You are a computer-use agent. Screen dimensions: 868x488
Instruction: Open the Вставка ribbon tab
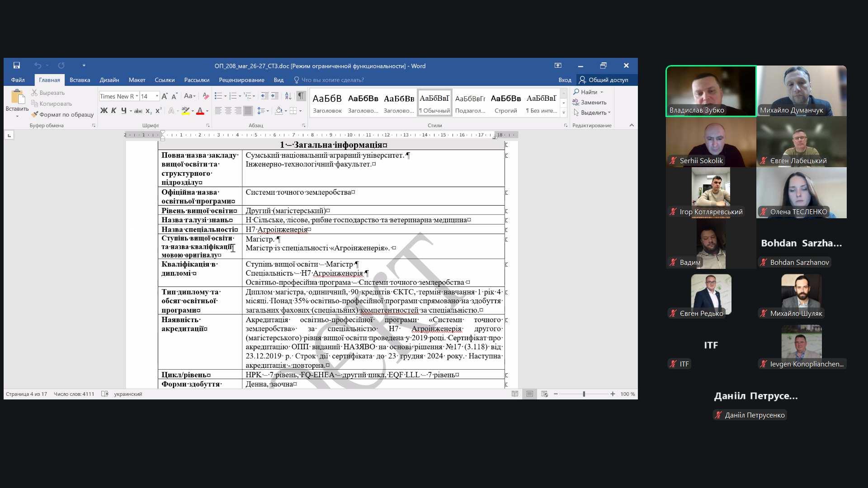pos(80,80)
